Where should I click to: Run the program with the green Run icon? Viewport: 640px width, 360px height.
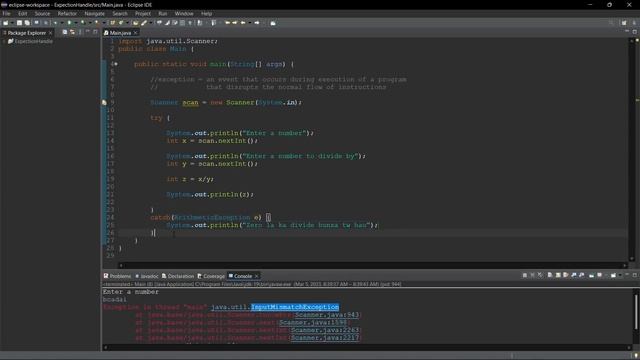69,23
